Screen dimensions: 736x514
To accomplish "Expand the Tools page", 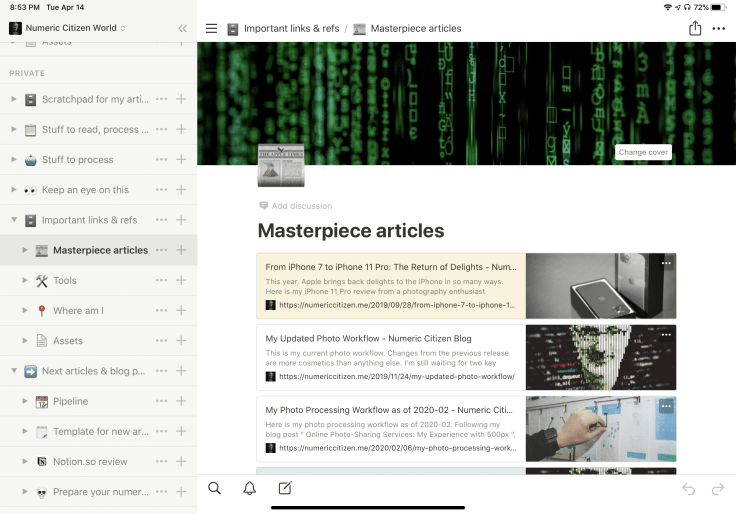I will point(25,280).
